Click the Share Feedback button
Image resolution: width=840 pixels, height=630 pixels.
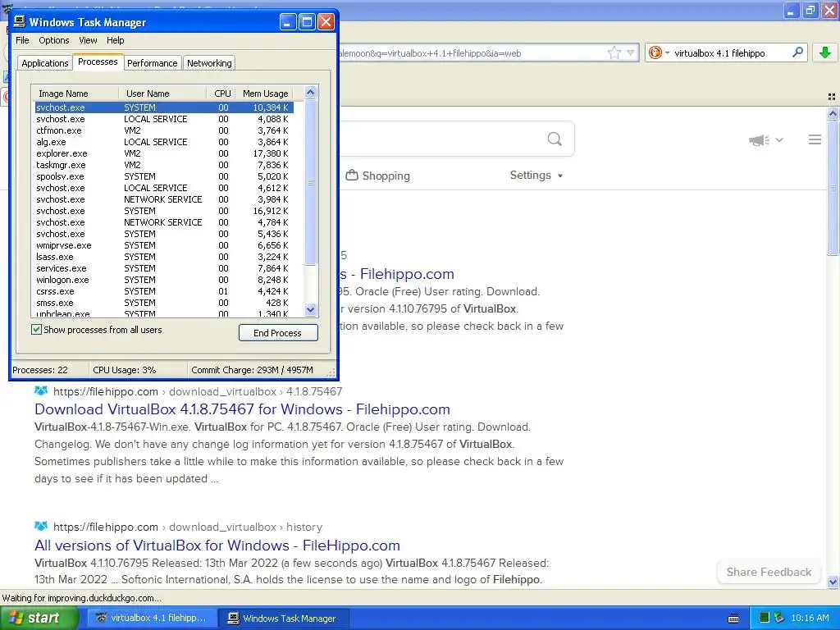point(769,572)
